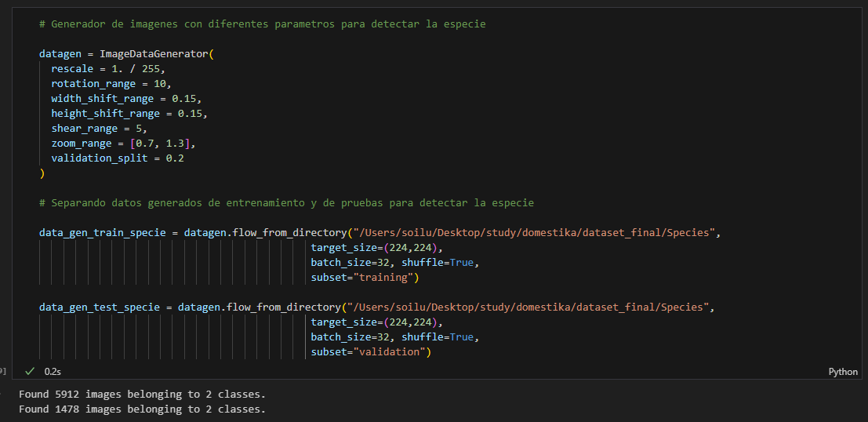Click the shear_range parameter line
The image size is (868, 422).
pyautogui.click(x=99, y=129)
